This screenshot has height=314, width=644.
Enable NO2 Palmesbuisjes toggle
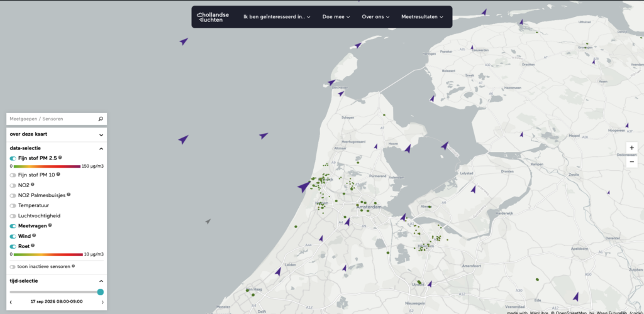click(x=13, y=195)
